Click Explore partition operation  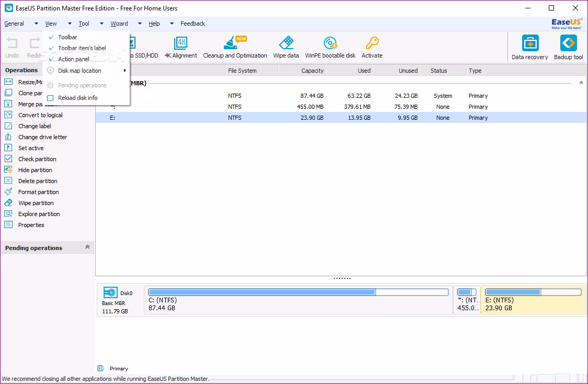tap(39, 214)
